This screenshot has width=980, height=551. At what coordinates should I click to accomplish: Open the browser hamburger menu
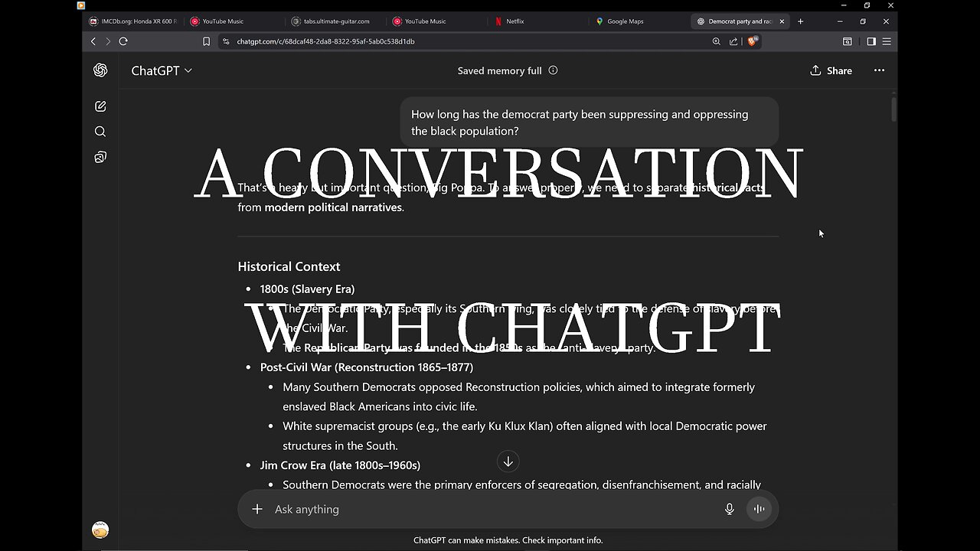[x=887, y=41]
